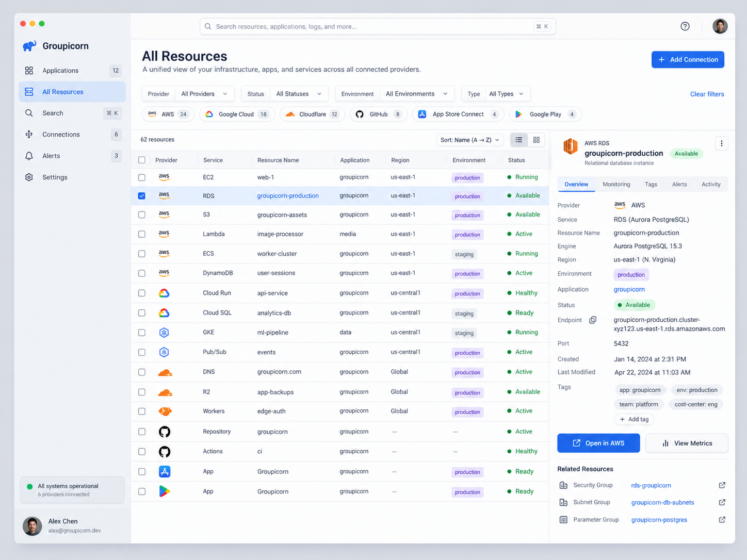Open the three-dot menu for groupicorn-production
Screen dimensions: 747x560
point(722,144)
